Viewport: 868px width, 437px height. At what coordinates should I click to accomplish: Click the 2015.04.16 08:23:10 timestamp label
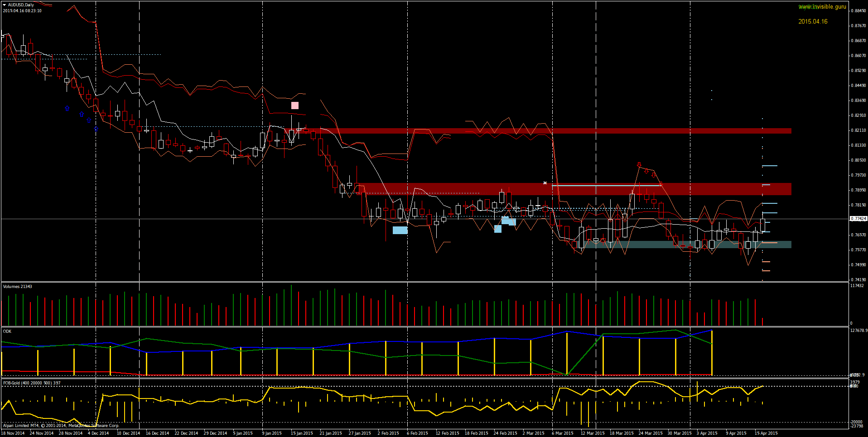(x=22, y=11)
